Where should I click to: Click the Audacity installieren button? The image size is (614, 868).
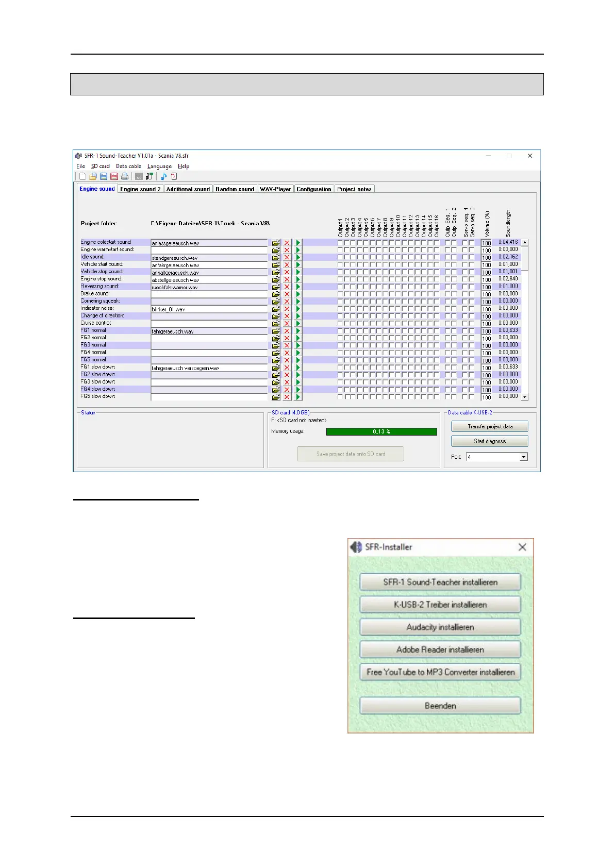[440, 627]
